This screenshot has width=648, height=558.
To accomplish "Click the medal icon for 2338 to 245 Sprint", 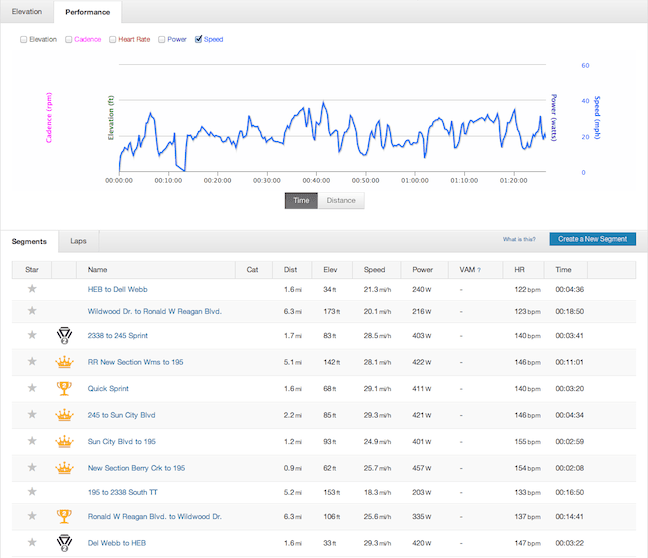I will (64, 336).
